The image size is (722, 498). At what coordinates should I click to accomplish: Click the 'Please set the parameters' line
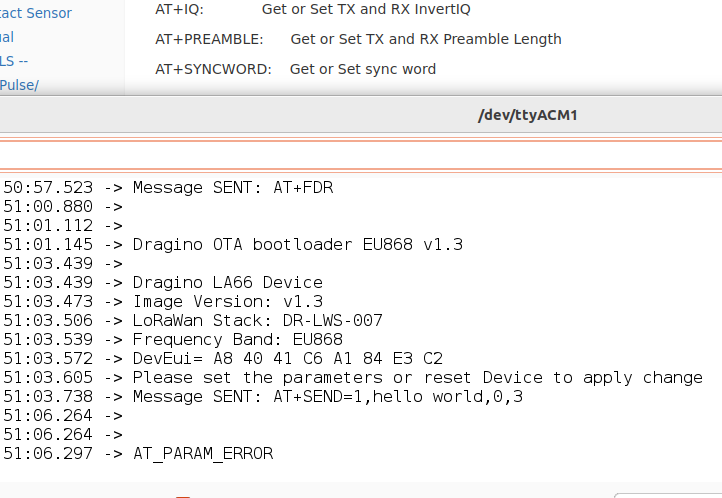(x=417, y=377)
